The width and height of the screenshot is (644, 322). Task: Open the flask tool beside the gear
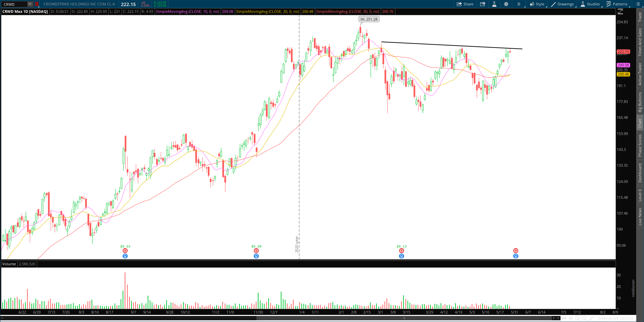[494, 4]
